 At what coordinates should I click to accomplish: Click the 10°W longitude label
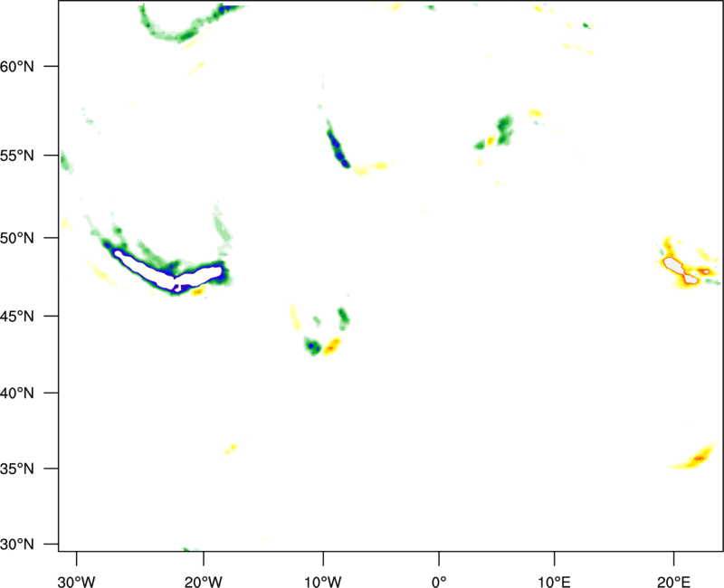coord(323,582)
